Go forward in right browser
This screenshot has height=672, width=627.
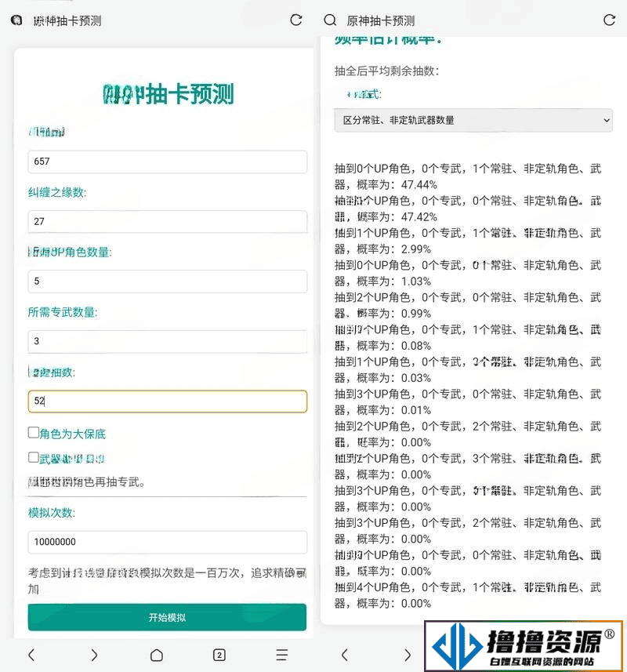coord(408,655)
